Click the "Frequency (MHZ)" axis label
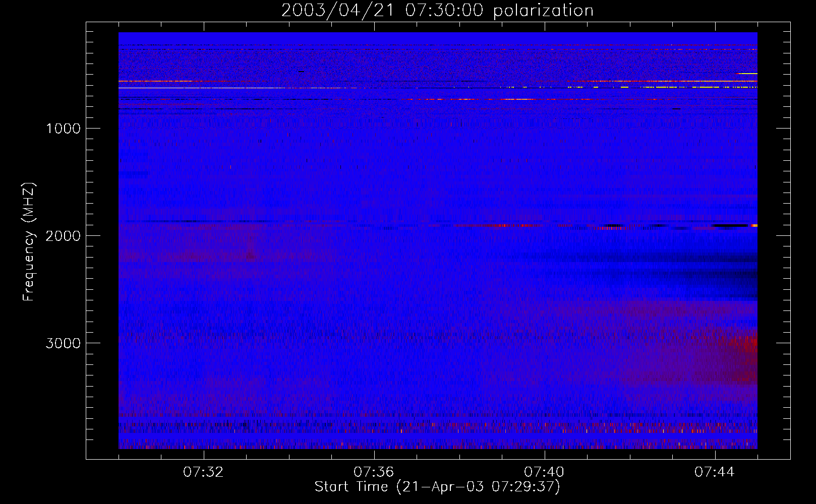The width and height of the screenshot is (816, 504). pyautogui.click(x=29, y=242)
